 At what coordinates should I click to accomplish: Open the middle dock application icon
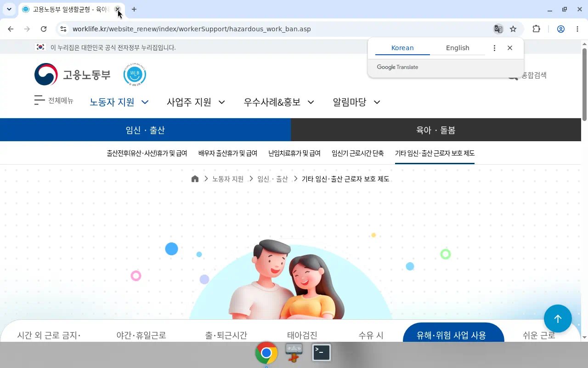click(x=294, y=353)
